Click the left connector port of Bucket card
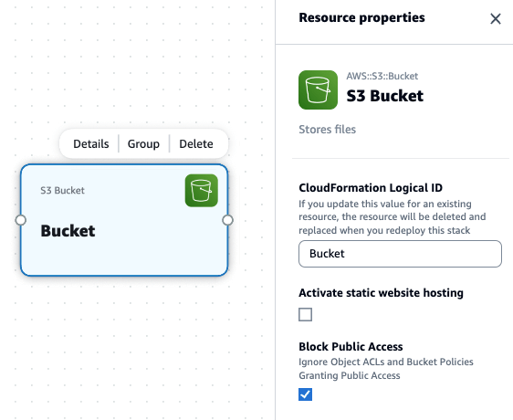This screenshot has height=420, width=513. click(x=21, y=220)
